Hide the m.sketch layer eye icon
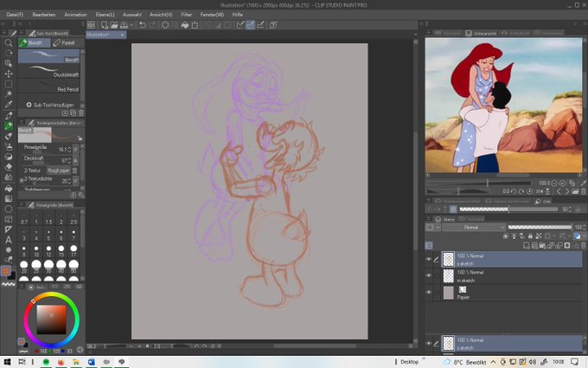The width and height of the screenshot is (588, 368). point(429,275)
